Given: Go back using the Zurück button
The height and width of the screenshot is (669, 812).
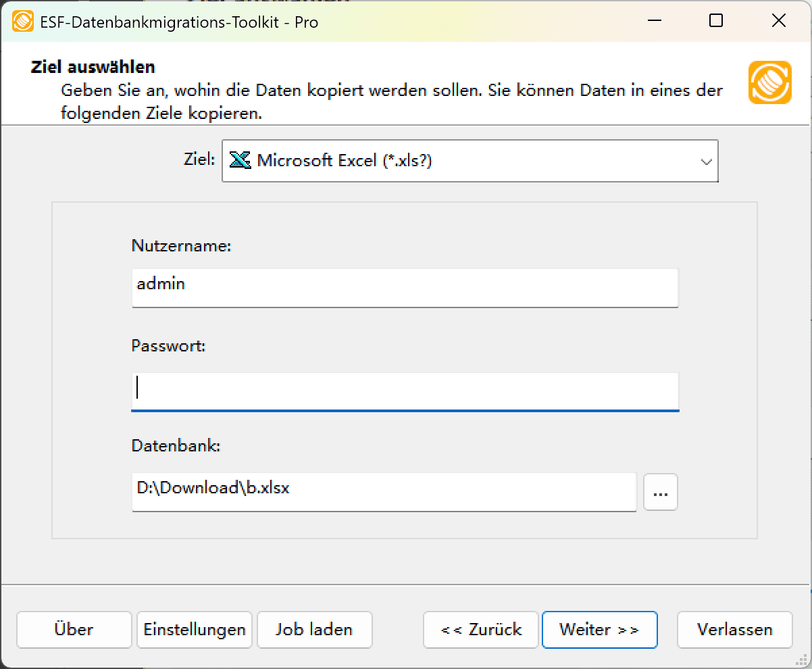Looking at the screenshot, I should click(480, 629).
